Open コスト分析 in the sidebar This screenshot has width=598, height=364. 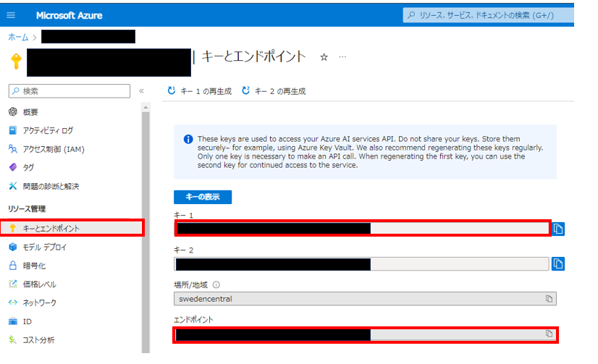pos(38,339)
